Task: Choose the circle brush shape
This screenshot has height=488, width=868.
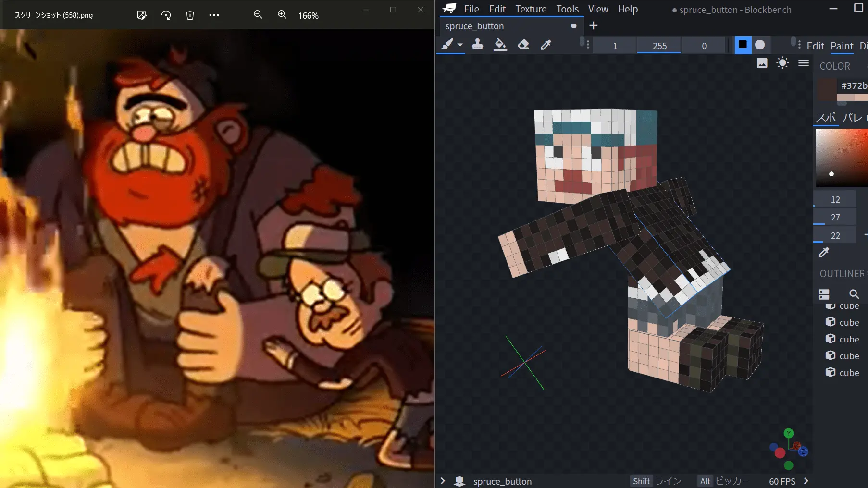Action: [x=760, y=45]
